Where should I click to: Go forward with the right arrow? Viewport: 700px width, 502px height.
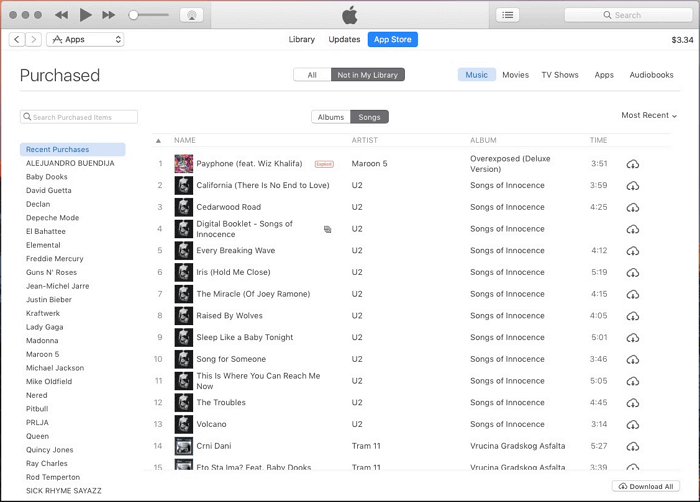click(x=33, y=39)
